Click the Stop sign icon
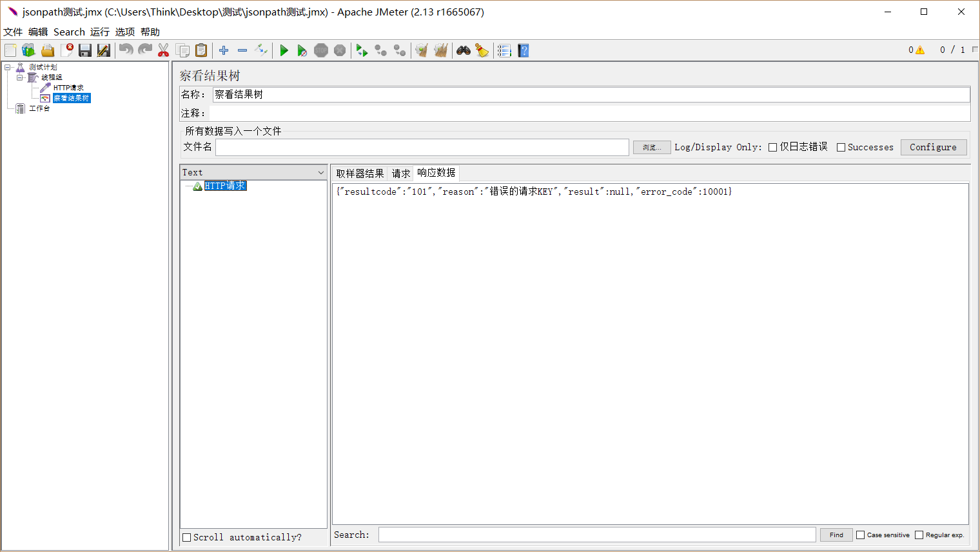 click(321, 50)
